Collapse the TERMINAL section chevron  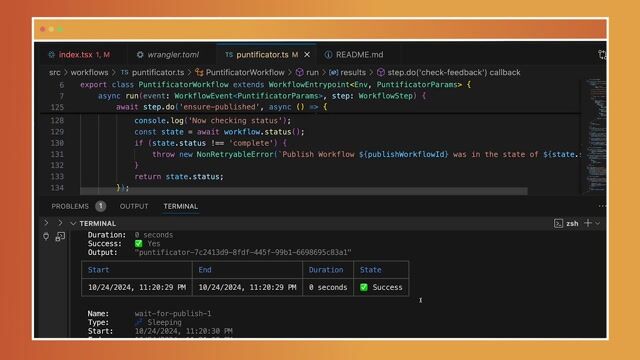pos(73,224)
